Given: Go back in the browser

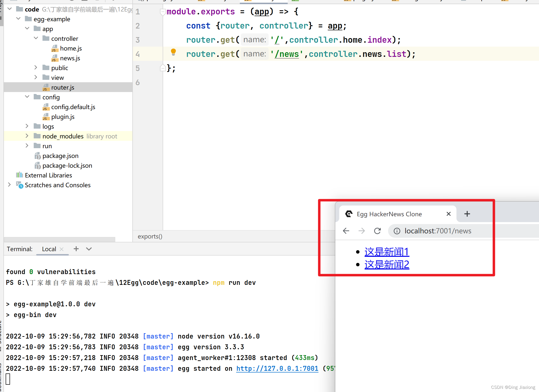Looking at the screenshot, I should coord(346,231).
